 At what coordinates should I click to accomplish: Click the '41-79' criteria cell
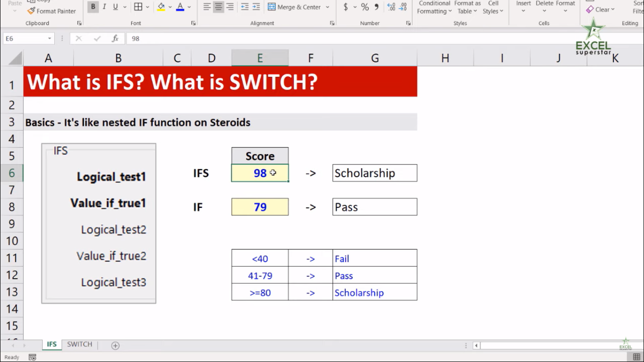pos(260,275)
